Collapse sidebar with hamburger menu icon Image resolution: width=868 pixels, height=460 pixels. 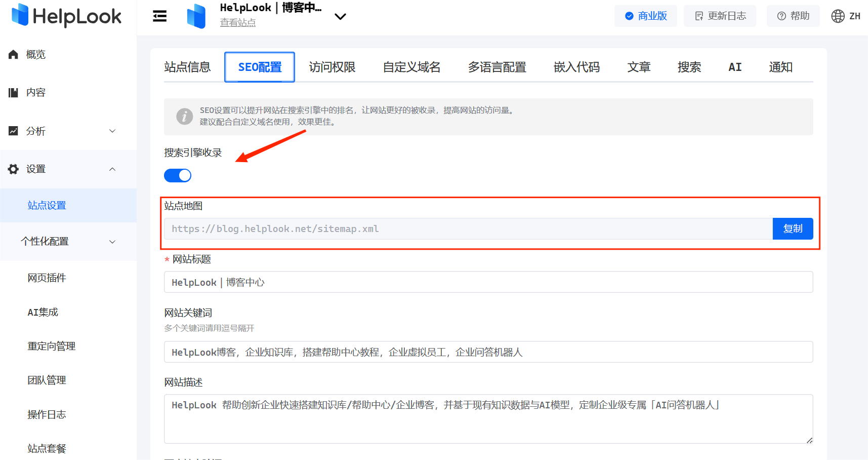[160, 16]
